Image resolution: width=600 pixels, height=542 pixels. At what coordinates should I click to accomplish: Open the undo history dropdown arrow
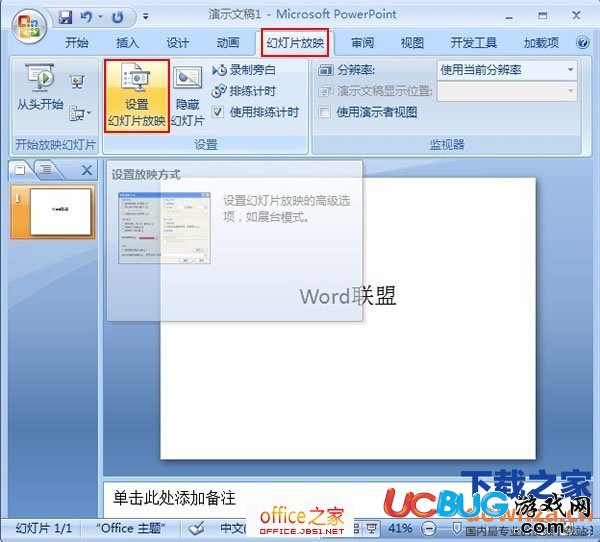(x=101, y=17)
